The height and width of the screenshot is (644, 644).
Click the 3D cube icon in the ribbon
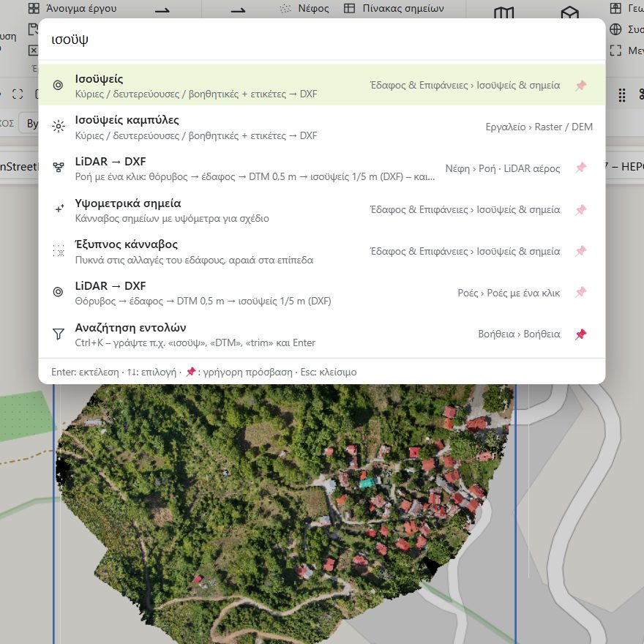[569, 12]
